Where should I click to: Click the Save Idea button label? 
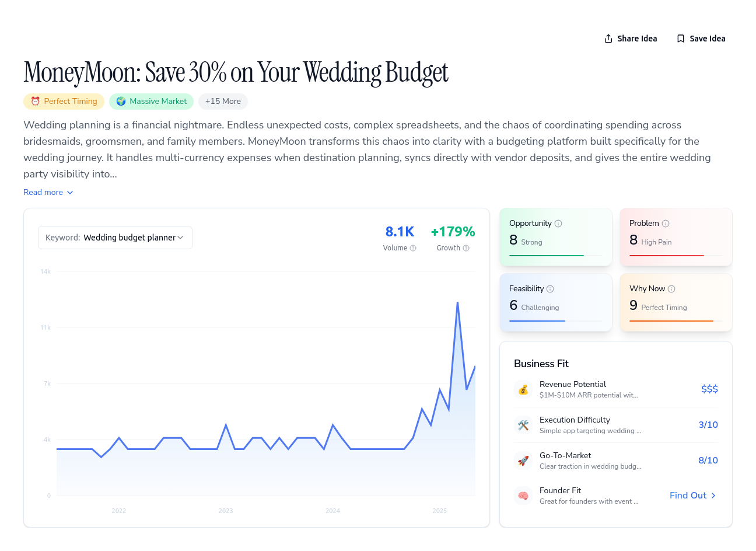point(708,39)
